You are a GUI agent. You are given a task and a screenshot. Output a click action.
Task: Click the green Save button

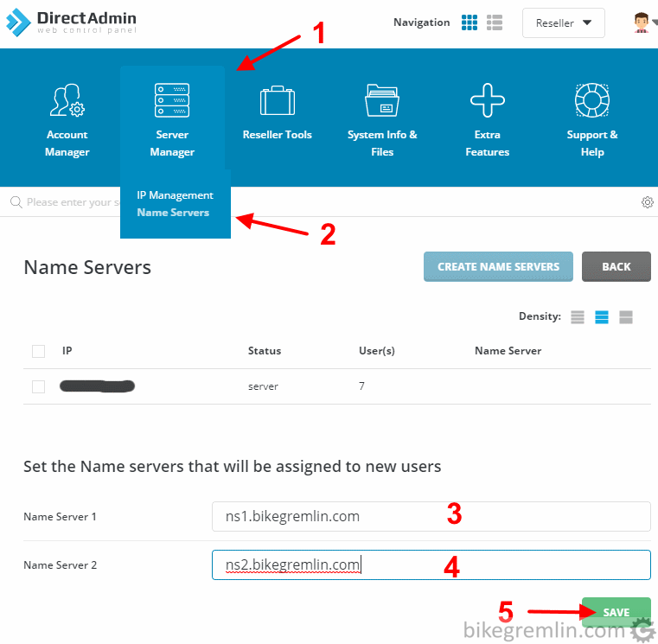click(616, 613)
